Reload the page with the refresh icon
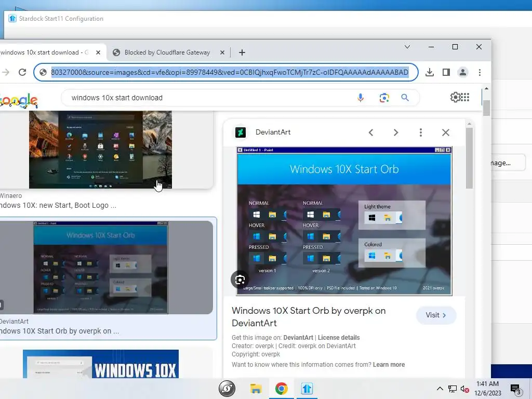The width and height of the screenshot is (532, 399). click(x=22, y=72)
